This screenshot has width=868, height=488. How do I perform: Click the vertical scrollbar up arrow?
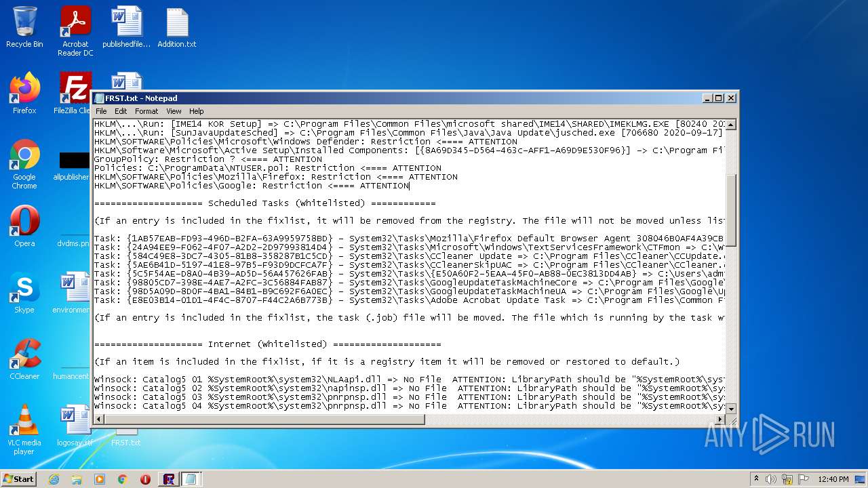(x=731, y=125)
